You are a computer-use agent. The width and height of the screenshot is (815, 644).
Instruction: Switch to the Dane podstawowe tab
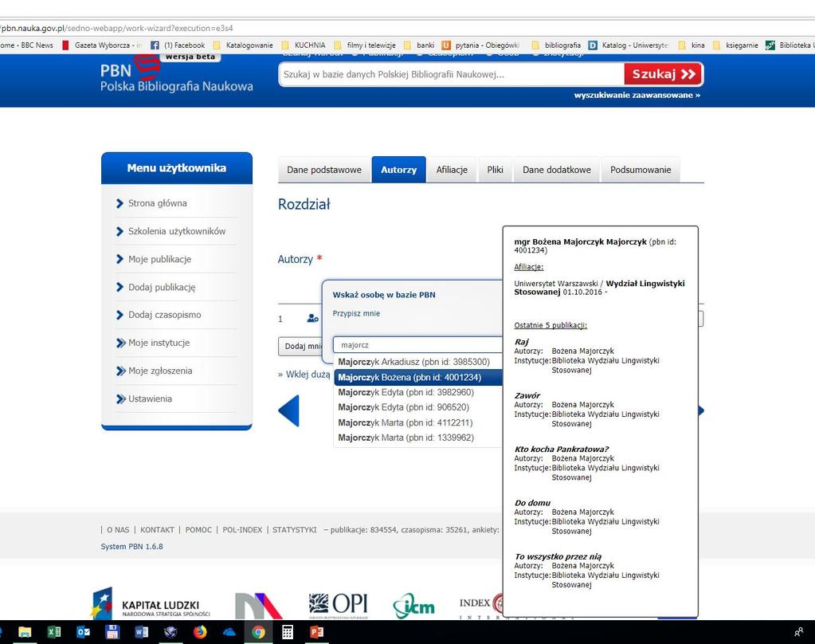click(x=323, y=170)
